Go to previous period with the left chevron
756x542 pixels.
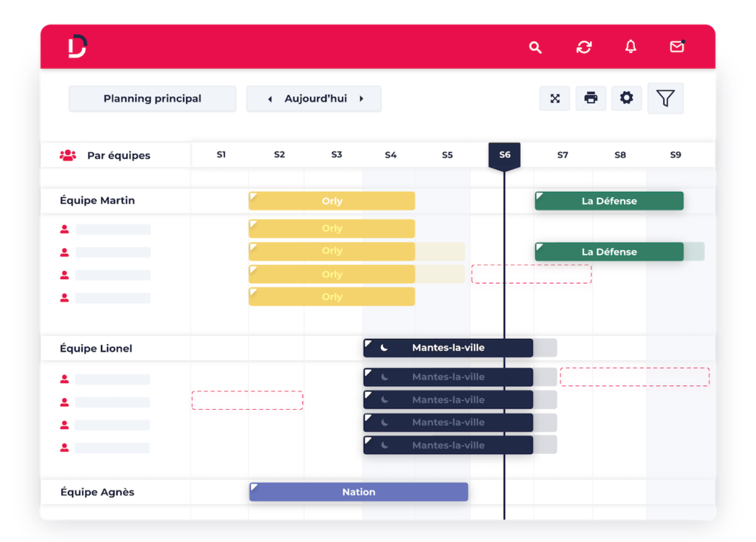click(x=269, y=98)
